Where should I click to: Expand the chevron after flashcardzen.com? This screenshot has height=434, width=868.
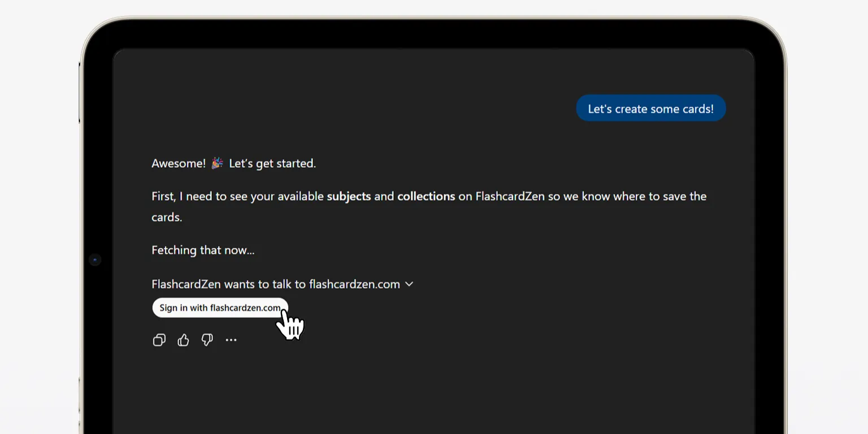pos(409,284)
